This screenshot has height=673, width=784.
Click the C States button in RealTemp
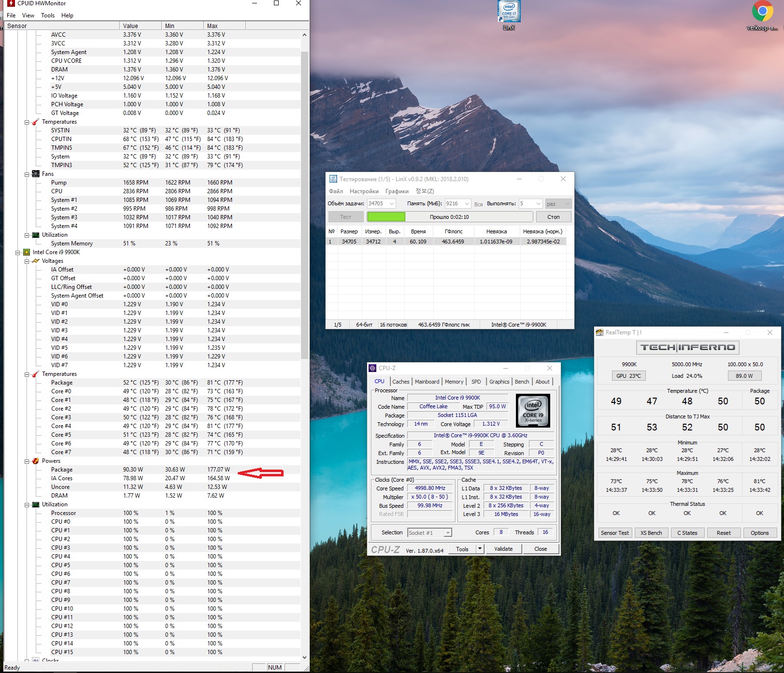(x=687, y=533)
